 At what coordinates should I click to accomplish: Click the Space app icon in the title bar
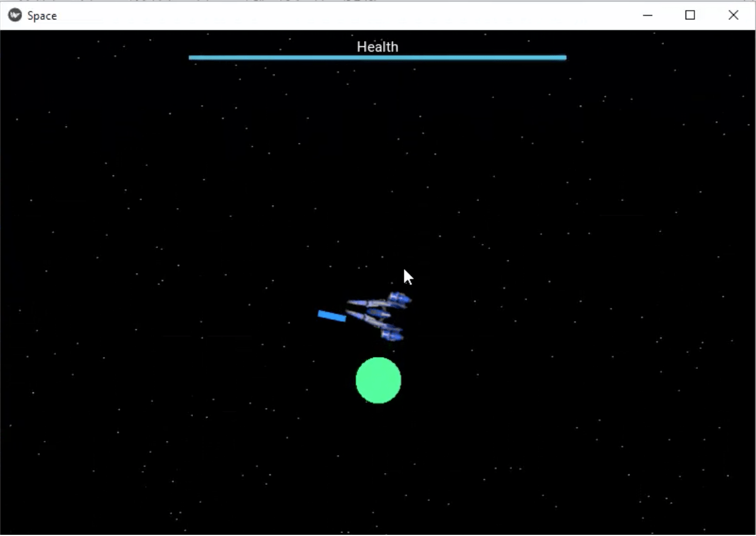15,16
